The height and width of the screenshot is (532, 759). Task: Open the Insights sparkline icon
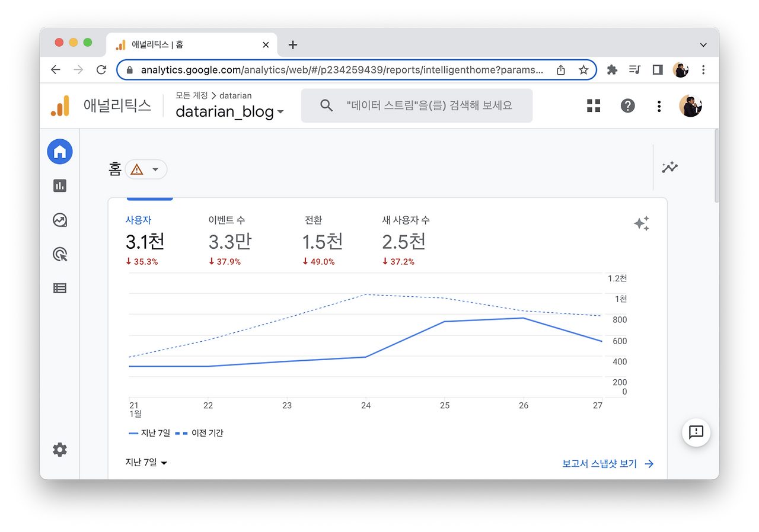click(x=670, y=167)
